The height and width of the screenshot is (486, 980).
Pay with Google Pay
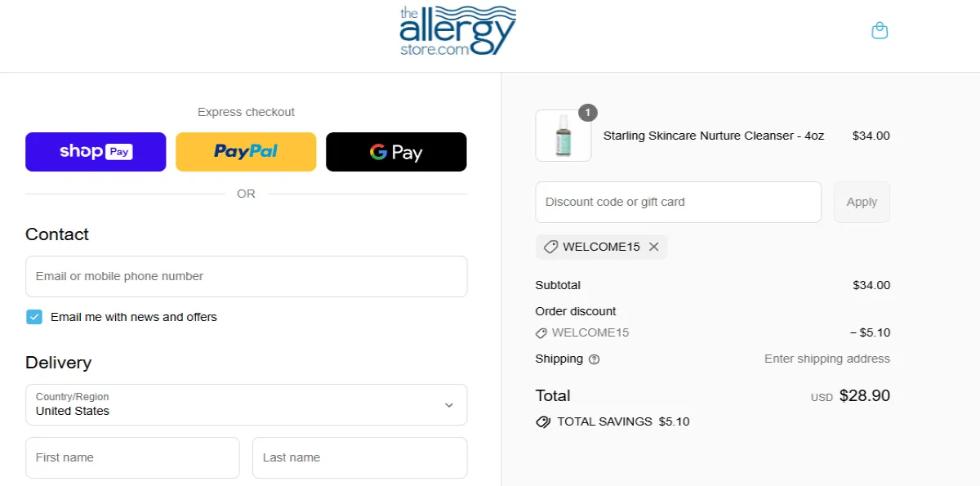[x=396, y=152]
